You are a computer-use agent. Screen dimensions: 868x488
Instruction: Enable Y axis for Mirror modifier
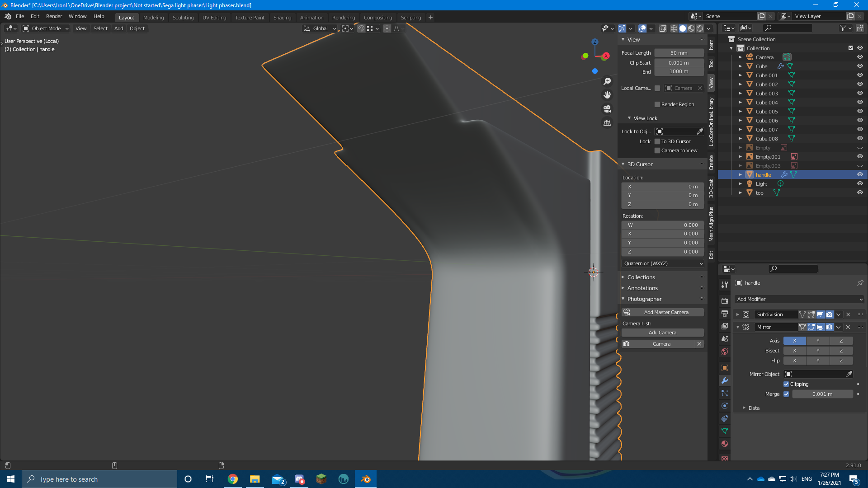click(x=818, y=341)
